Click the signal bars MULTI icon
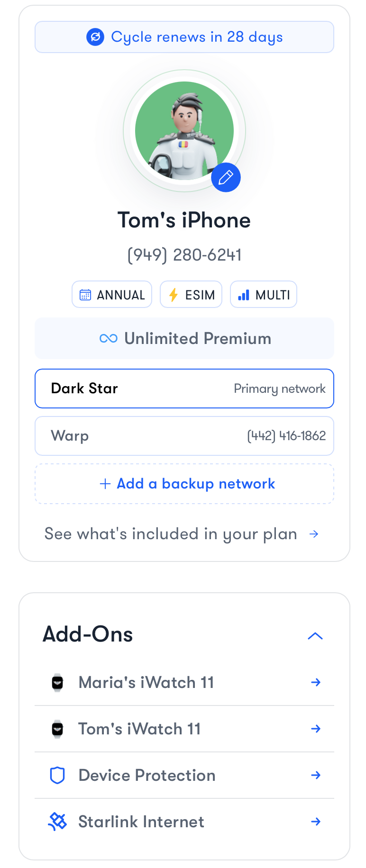366x868 pixels. (244, 295)
